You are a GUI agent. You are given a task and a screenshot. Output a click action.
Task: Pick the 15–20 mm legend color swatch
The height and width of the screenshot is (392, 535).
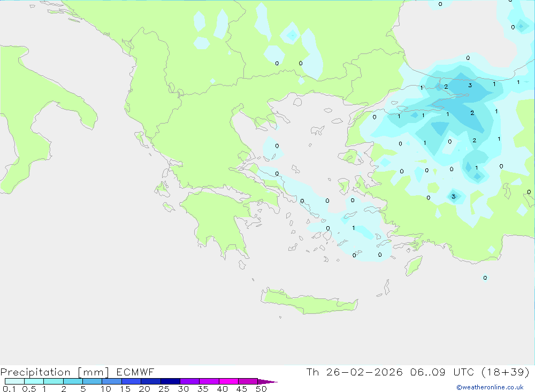[132, 381]
